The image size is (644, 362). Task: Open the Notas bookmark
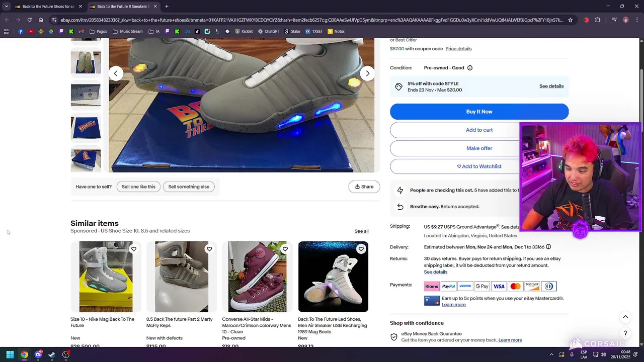coord(336,31)
